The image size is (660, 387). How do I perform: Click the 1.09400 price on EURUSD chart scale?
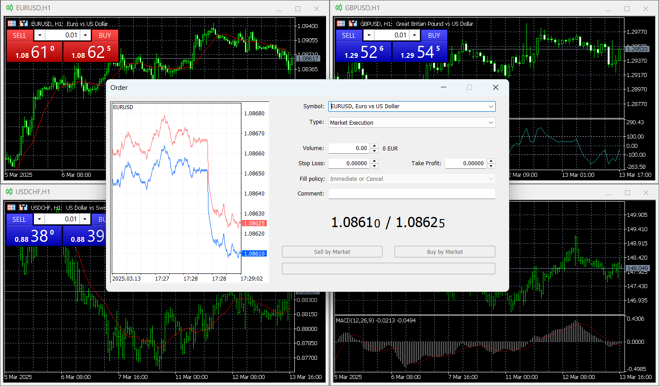[308, 26]
